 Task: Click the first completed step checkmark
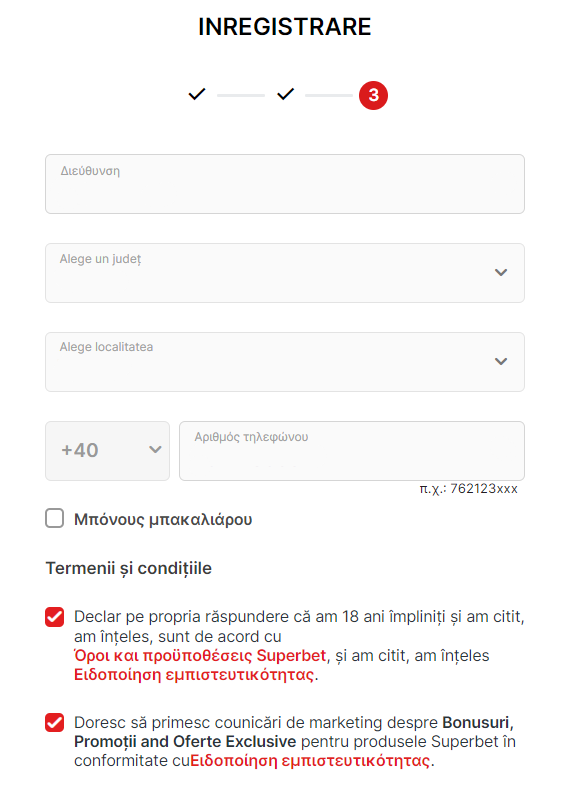197,94
